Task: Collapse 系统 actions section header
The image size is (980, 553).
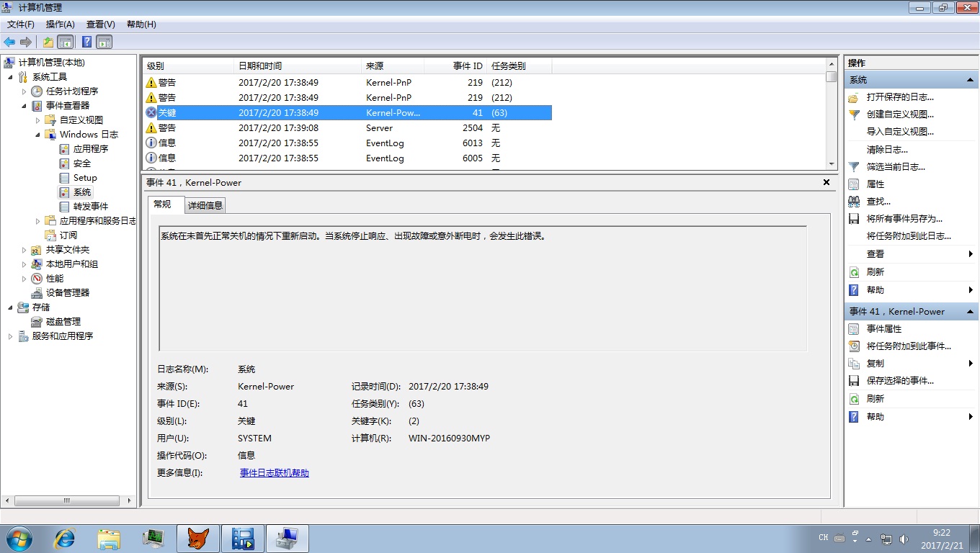Action: 911,80
